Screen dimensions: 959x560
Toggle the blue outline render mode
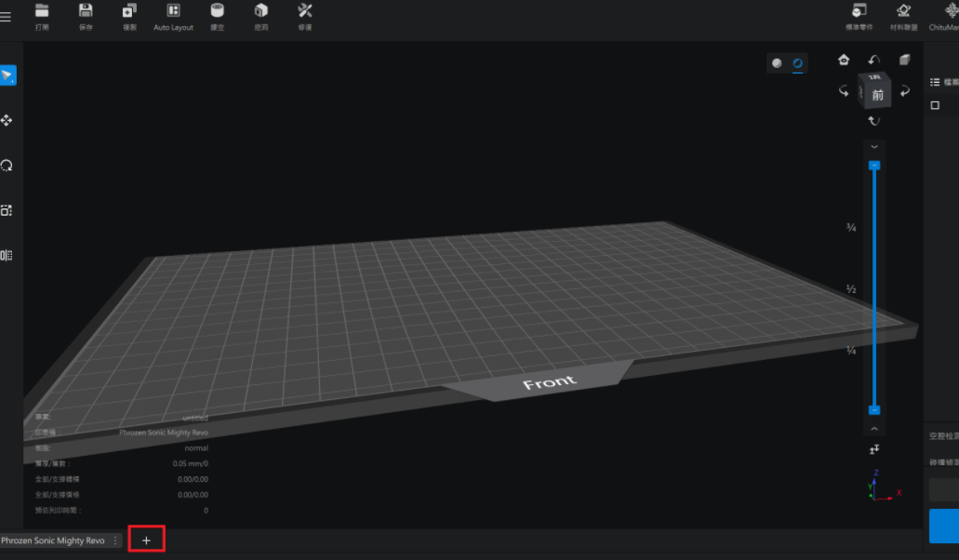coord(797,63)
